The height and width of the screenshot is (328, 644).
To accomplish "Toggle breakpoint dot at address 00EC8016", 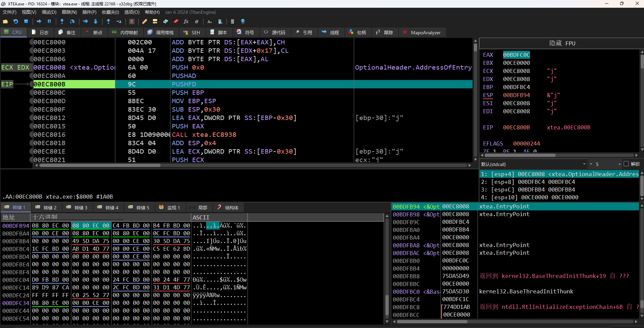I will click(x=31, y=135).
